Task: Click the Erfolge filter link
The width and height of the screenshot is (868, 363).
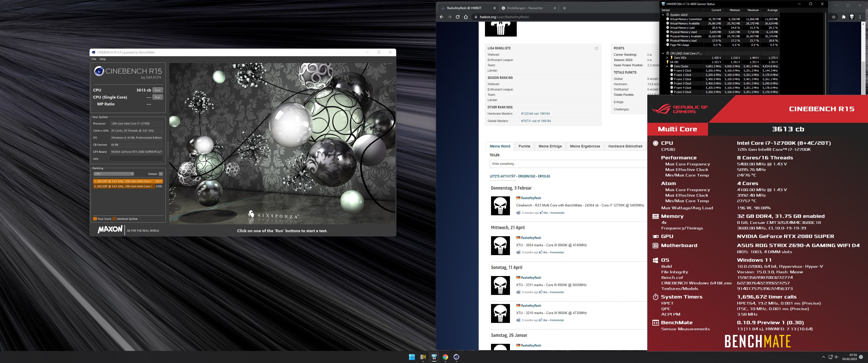Action: click(544, 176)
